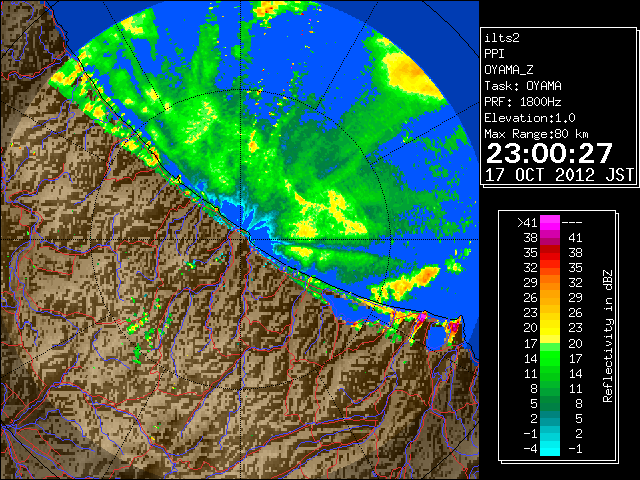
Task: Click the 23:00:27 timestamp
Action: click(549, 153)
